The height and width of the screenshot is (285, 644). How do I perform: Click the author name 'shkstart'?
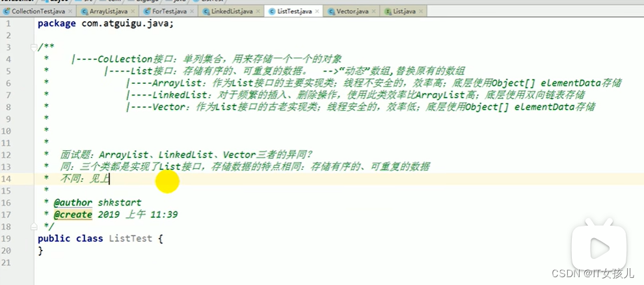[120, 202]
